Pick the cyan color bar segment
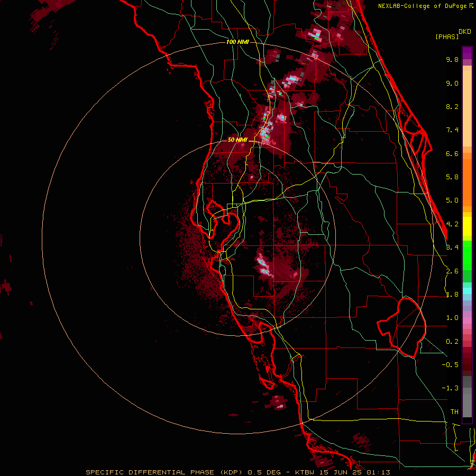 point(467,291)
